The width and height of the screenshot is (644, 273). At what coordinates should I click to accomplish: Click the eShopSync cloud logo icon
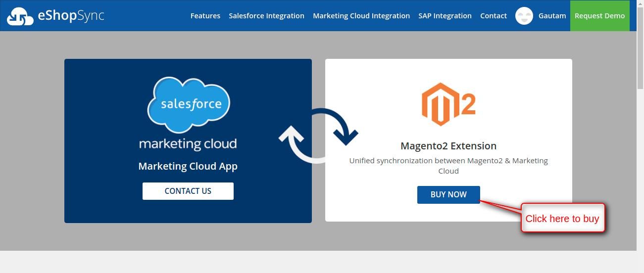point(20,16)
